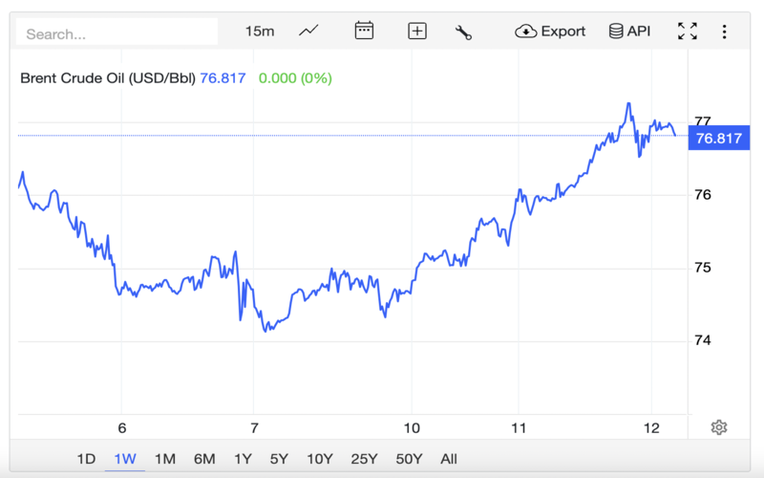
Task: Select the 1D time range
Action: coord(86,459)
